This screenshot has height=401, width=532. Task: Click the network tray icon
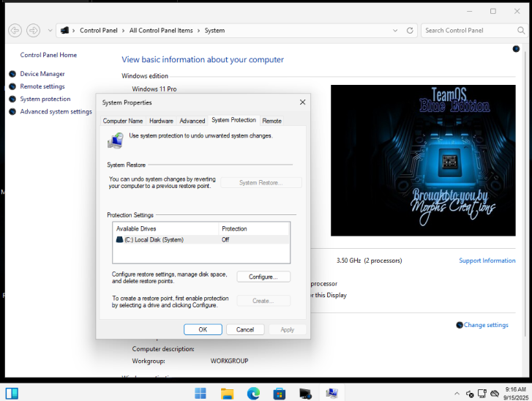pyautogui.click(x=482, y=394)
